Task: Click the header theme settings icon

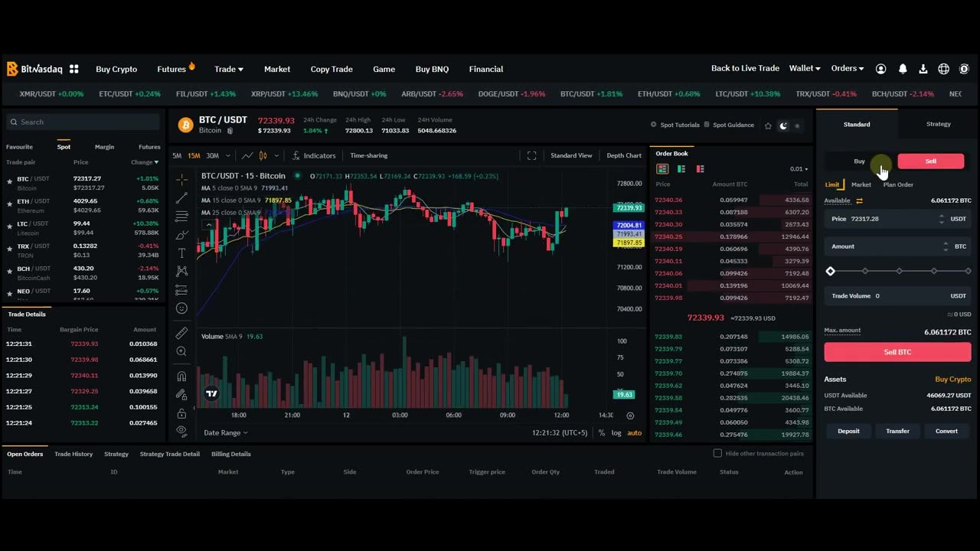Action: pyautogui.click(x=964, y=69)
